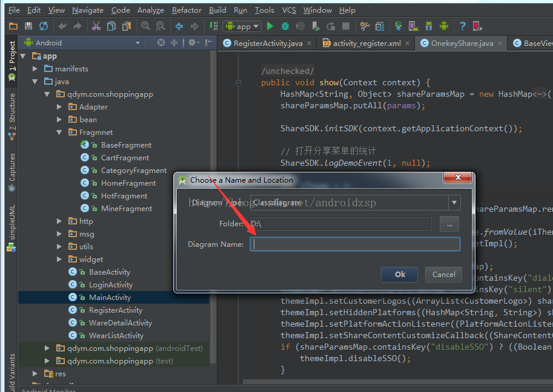Start Debug with the bug icon
Viewport: 553px width, 392px height.
coord(285,26)
